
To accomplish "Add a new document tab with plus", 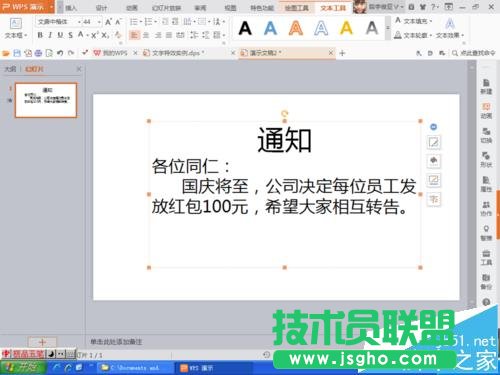I will tap(342, 53).
